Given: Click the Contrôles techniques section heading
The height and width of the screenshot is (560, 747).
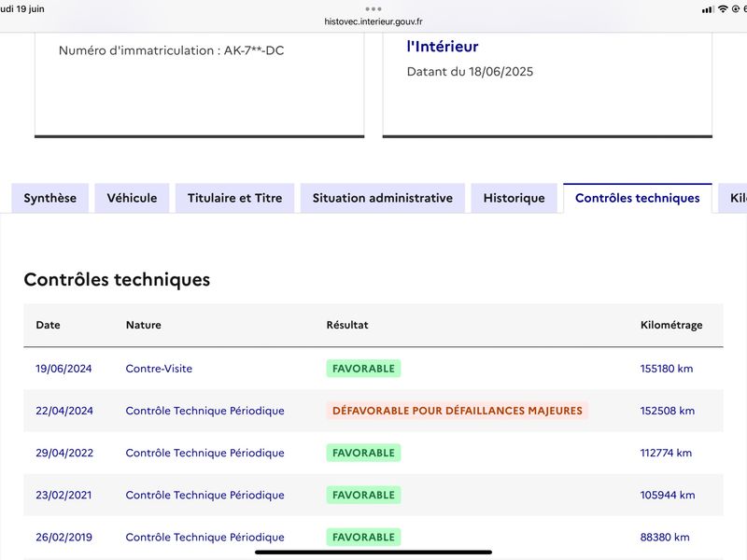Looking at the screenshot, I should click(117, 279).
